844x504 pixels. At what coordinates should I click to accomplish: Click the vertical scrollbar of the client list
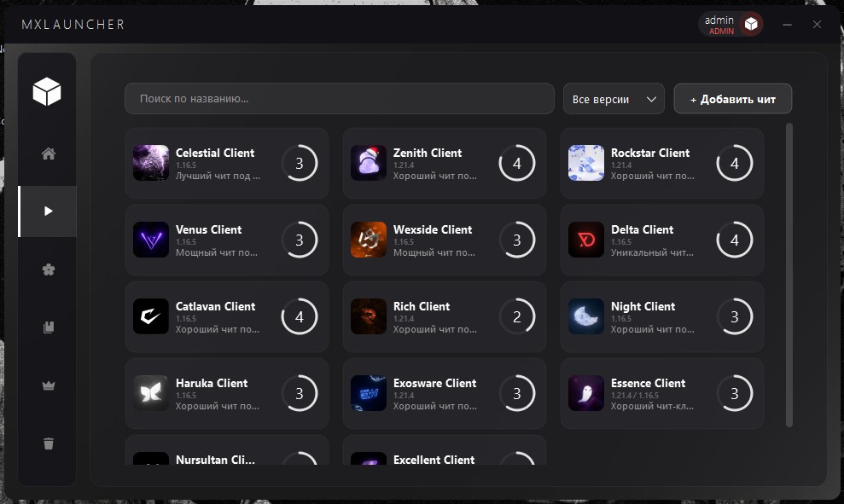point(789,273)
